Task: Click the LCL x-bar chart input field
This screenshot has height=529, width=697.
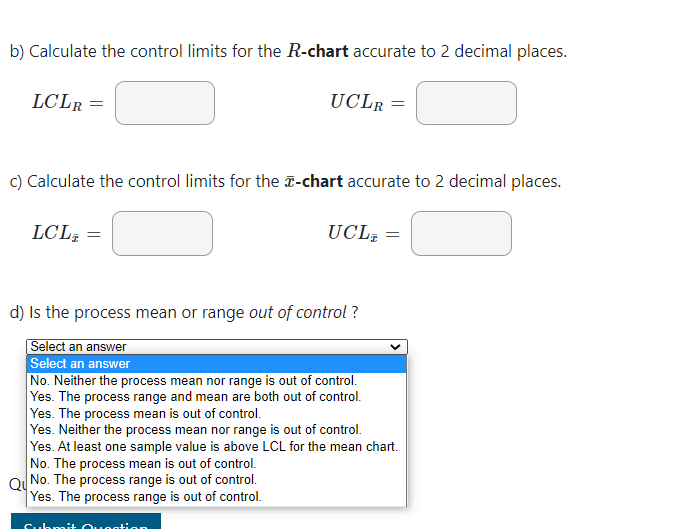Action: click(x=162, y=233)
